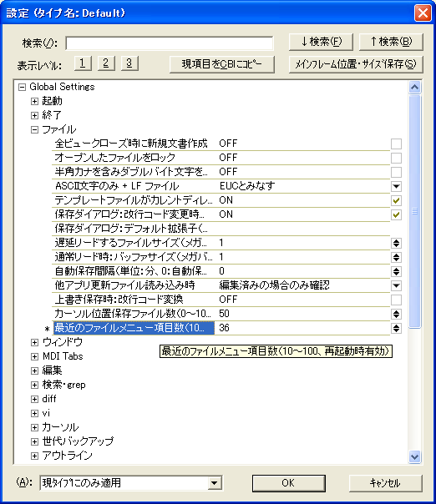This screenshot has width=436, height=504.
Task: Enable 全ビュークローズ時に新規文書作成 checkbox
Action: coord(396,144)
